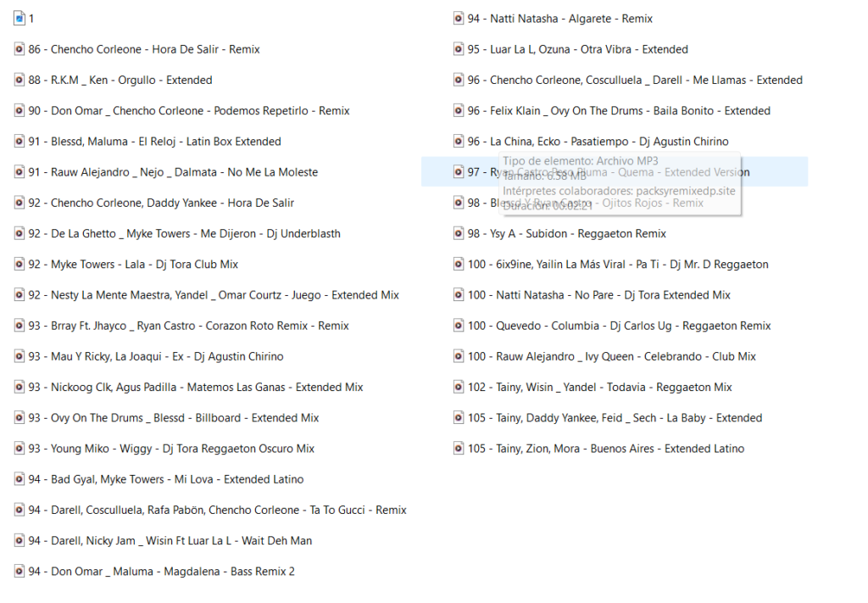Click the MP3 icon for Quevedo Columbia
Image resolution: width=868 pixels, height=603 pixels.
point(459,326)
